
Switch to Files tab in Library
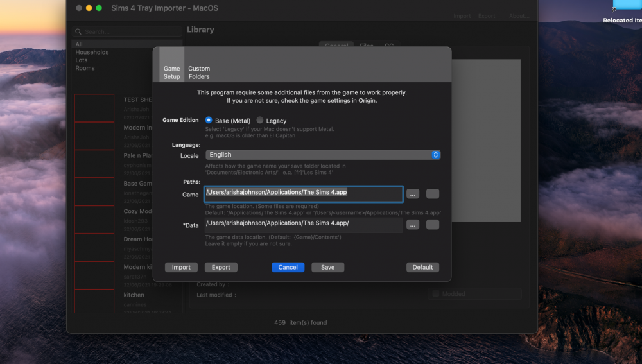367,44
